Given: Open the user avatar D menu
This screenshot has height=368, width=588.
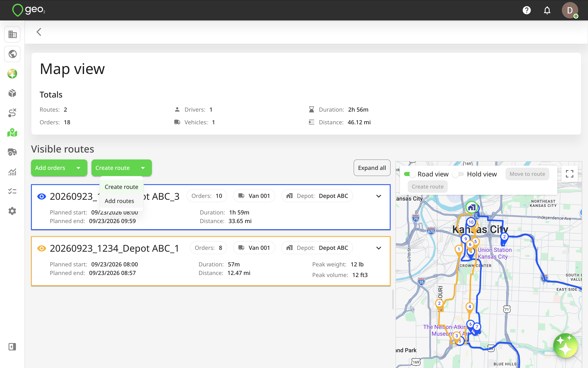Looking at the screenshot, I should coord(570,10).
